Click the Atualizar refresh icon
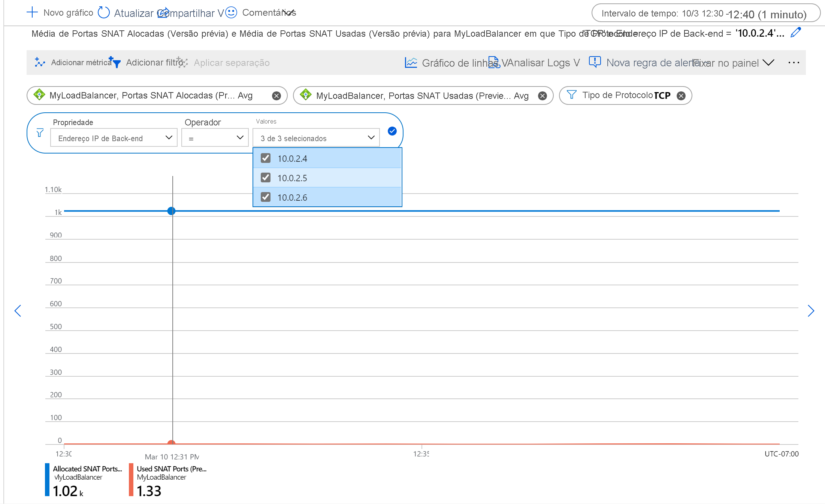The height and width of the screenshot is (504, 825). [x=104, y=13]
